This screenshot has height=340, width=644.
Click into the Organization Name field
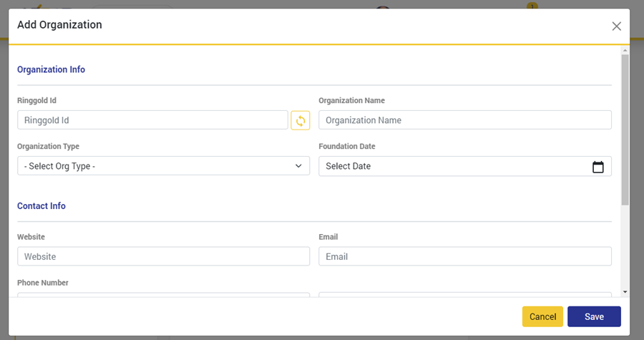coord(464,120)
